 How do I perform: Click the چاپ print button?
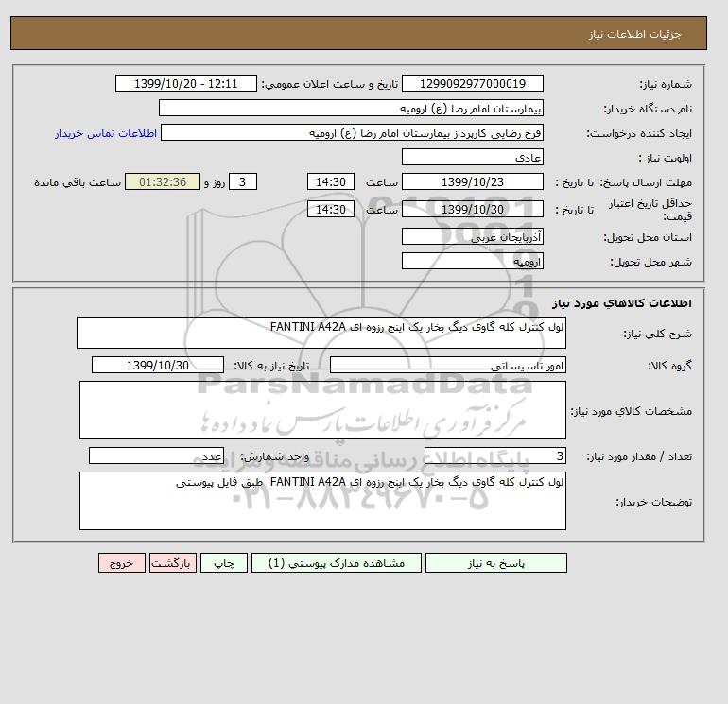point(224,563)
